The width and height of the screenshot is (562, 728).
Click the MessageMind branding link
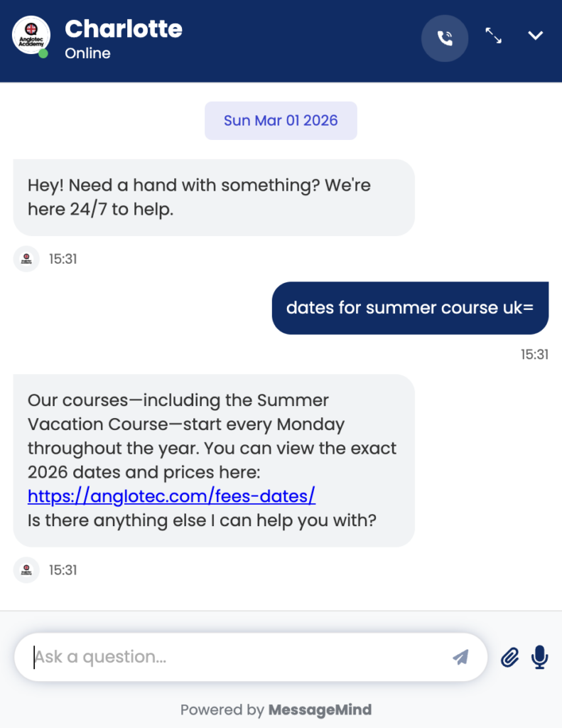(320, 710)
